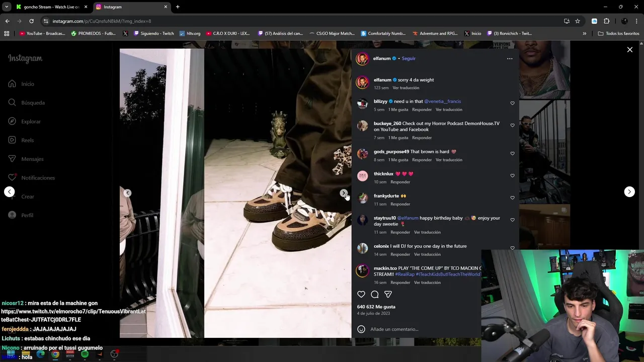Viewport: 644px width, 362px height.
Task: Open the emoji picker in comment box
Action: point(361,329)
